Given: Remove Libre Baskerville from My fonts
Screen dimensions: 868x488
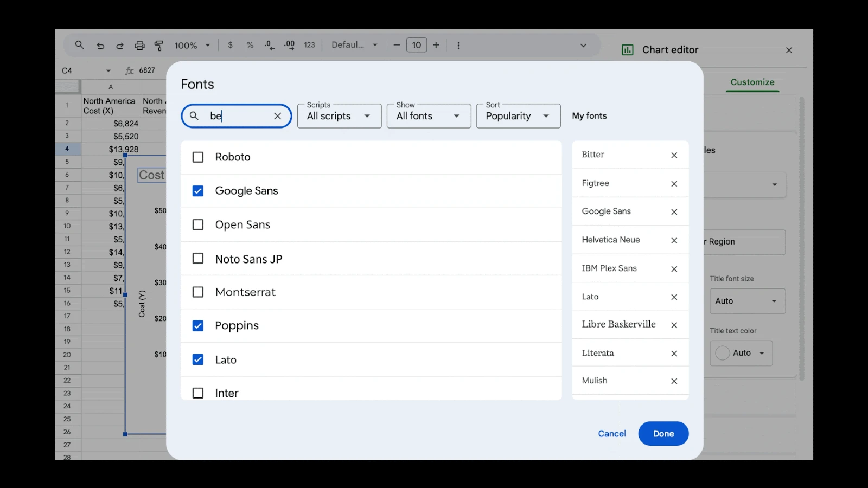Looking at the screenshot, I should (x=674, y=325).
